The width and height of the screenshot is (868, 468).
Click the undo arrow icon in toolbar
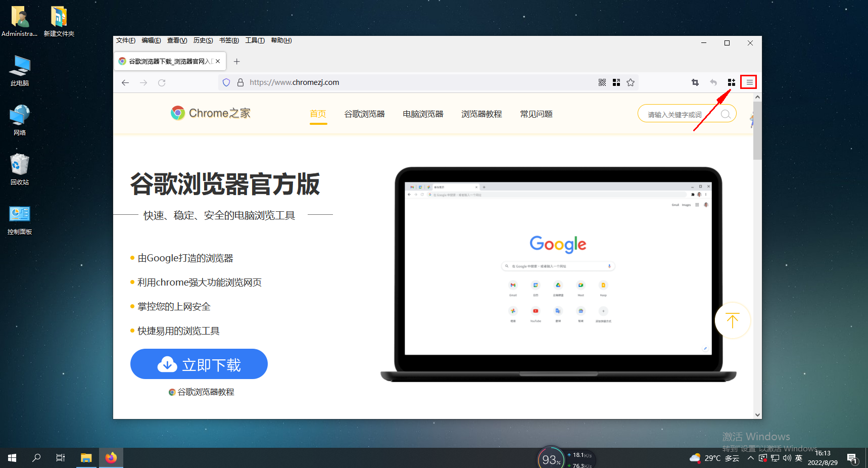(x=713, y=82)
